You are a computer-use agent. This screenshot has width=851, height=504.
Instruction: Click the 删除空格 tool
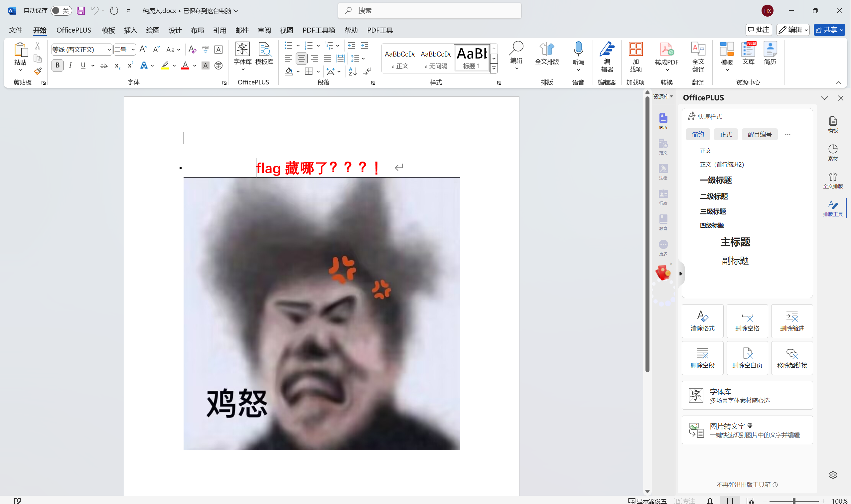coord(747,321)
